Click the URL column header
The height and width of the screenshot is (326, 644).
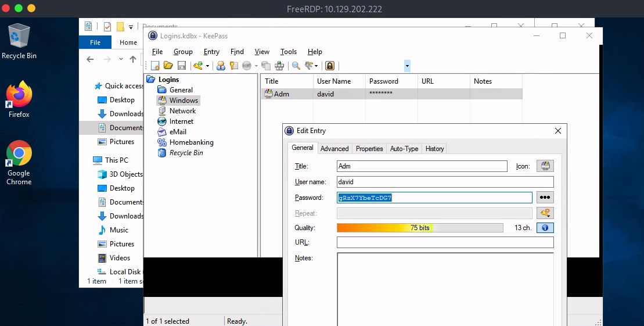(444, 81)
